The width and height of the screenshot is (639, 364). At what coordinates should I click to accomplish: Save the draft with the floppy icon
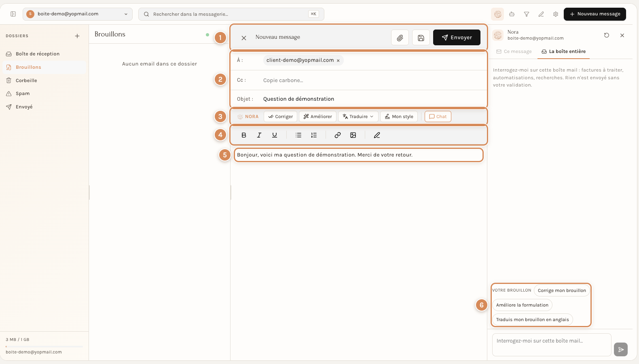[x=421, y=38]
